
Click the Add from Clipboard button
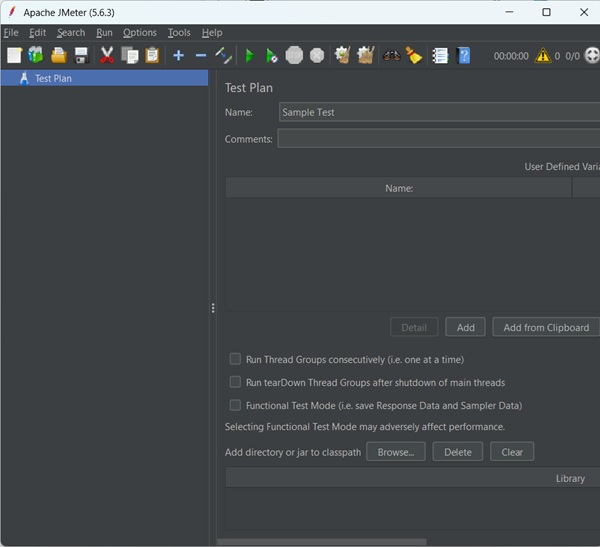(546, 327)
